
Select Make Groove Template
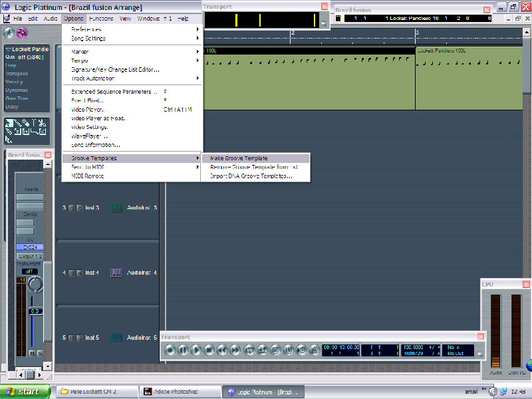239,158
